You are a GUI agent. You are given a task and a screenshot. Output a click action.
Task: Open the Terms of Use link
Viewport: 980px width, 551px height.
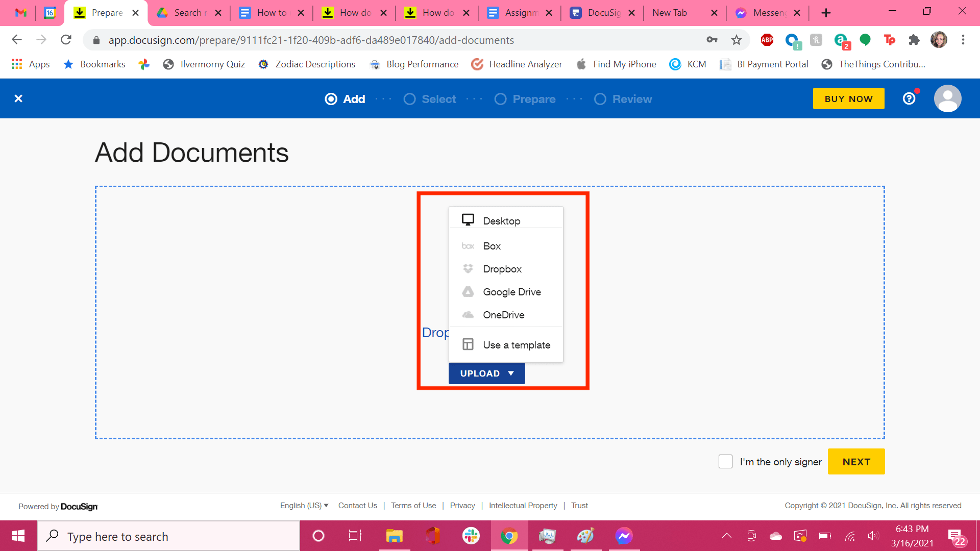coord(413,506)
